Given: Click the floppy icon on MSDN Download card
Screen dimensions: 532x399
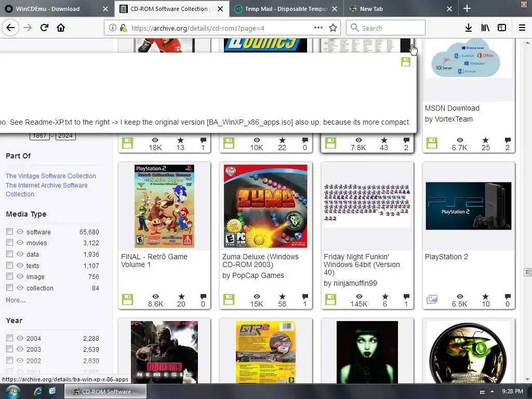Looking at the screenshot, I should pyautogui.click(x=432, y=143).
